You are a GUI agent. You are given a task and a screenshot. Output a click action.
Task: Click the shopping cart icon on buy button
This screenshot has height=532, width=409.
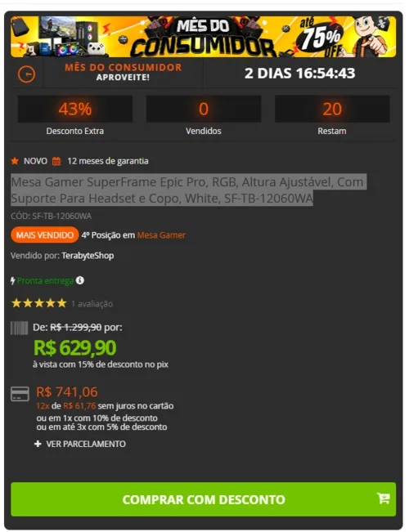384,498
